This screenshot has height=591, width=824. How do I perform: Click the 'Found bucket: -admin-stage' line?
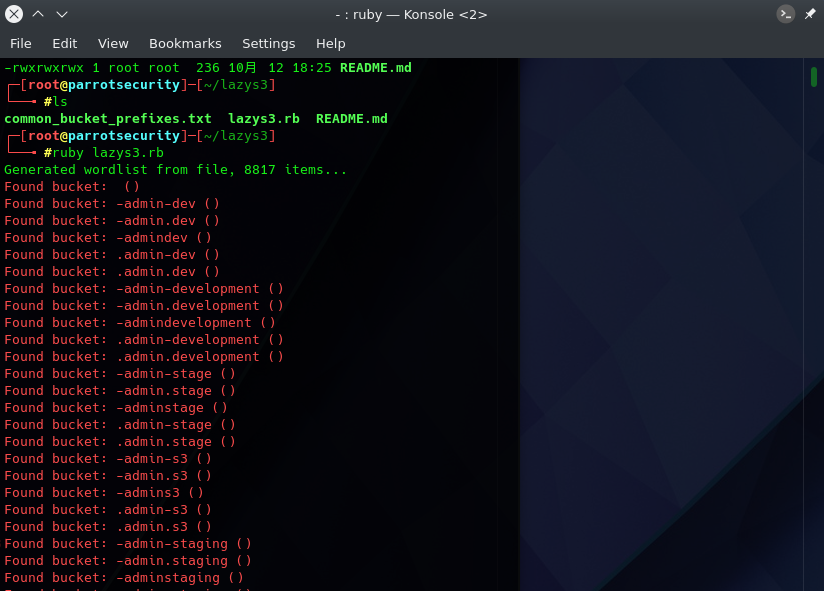coord(120,374)
